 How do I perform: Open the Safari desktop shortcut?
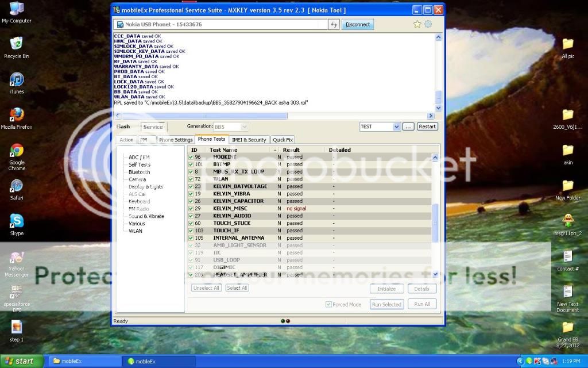(17, 186)
